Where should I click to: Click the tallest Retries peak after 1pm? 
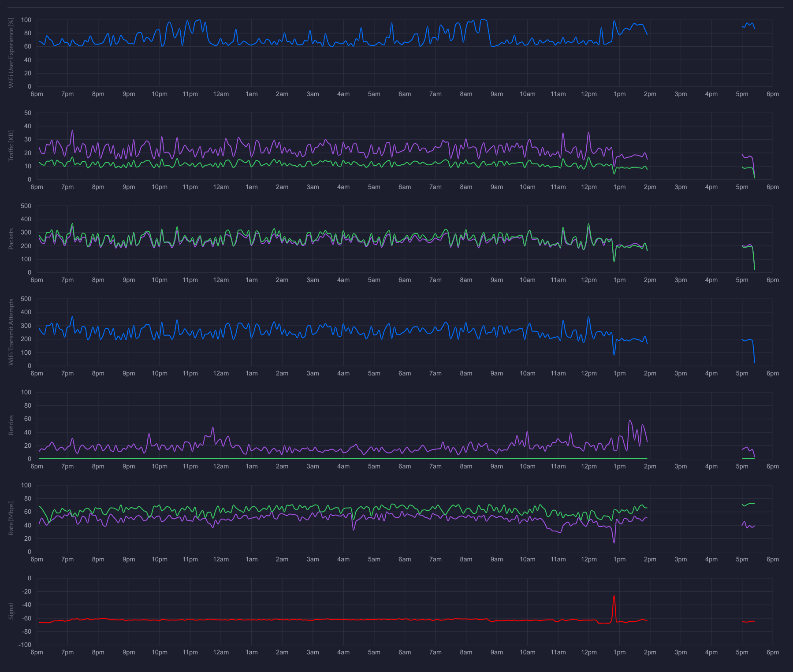(629, 420)
